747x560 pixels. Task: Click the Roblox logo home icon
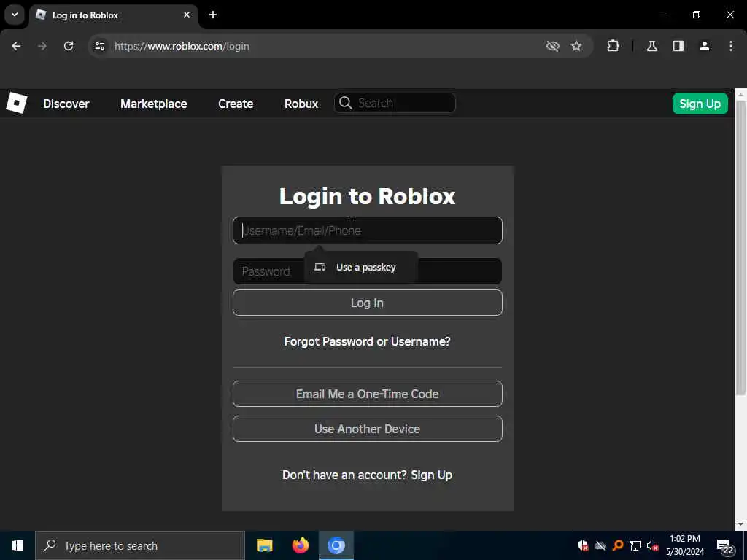click(16, 104)
